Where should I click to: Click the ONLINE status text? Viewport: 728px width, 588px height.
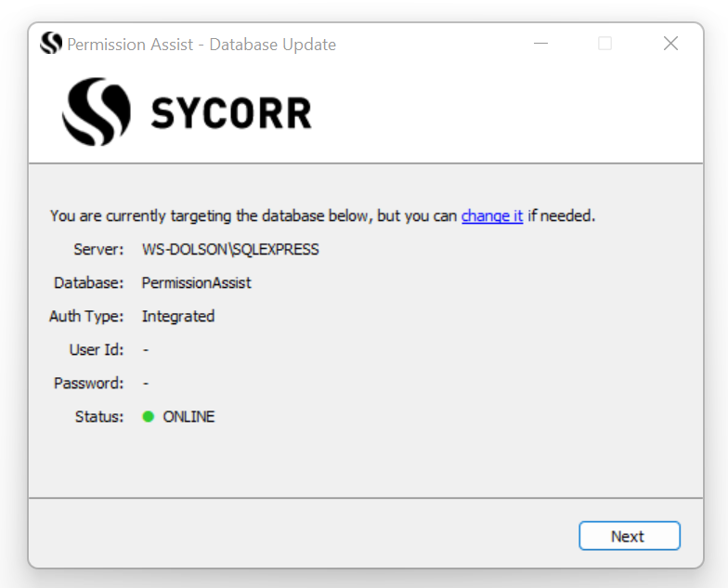(x=188, y=416)
